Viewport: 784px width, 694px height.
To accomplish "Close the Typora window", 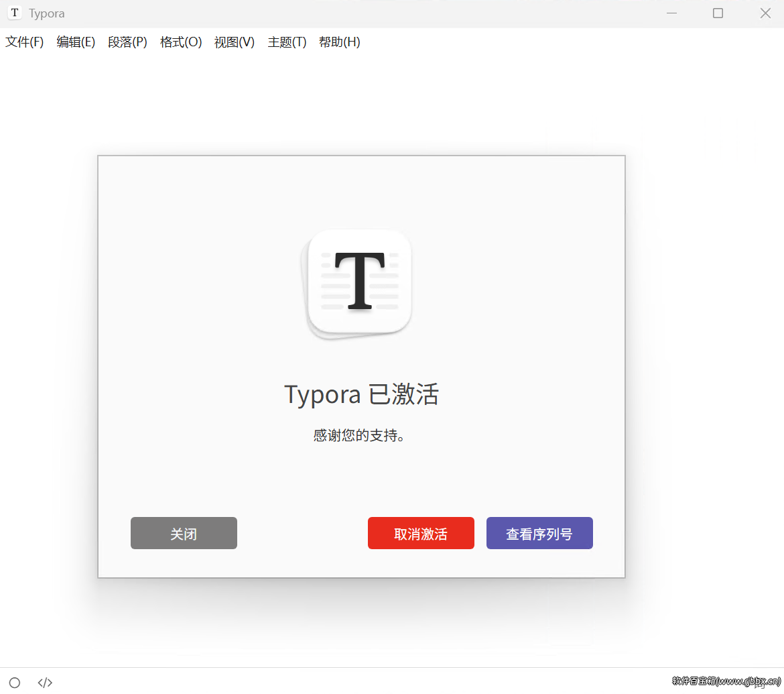I will (x=765, y=13).
